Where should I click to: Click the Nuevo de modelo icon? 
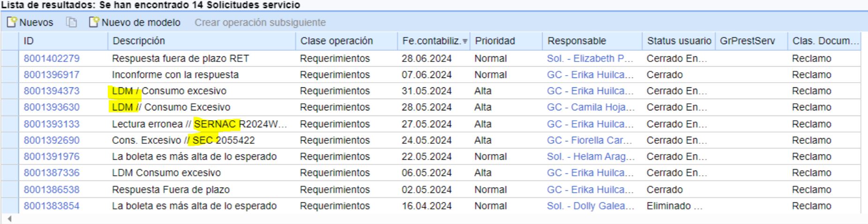[94, 22]
